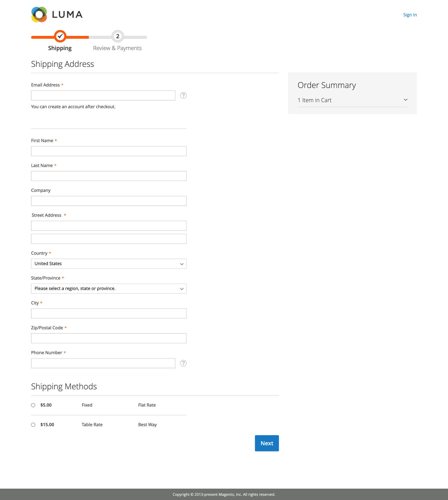Expand the State/Province dropdown selector

tap(108, 288)
